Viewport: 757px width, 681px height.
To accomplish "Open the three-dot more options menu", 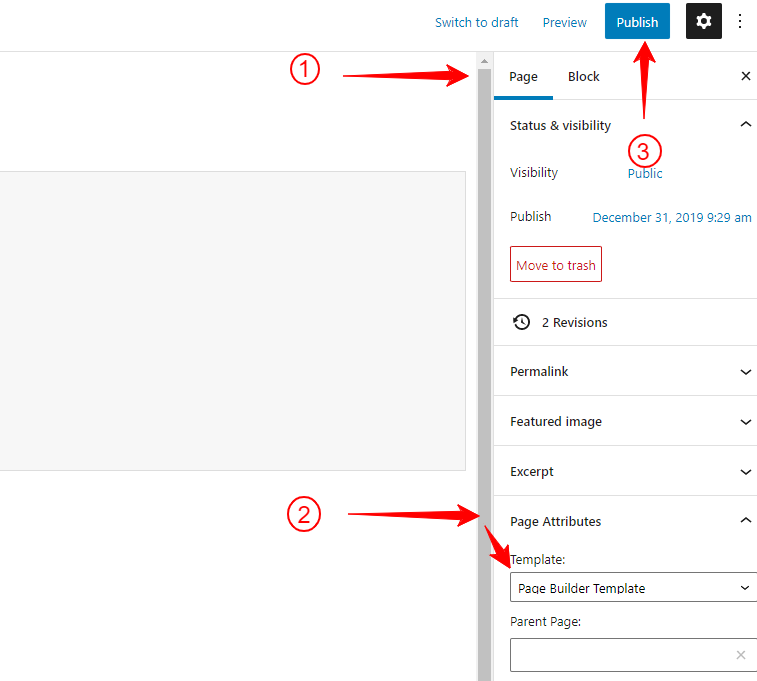I will click(x=740, y=21).
